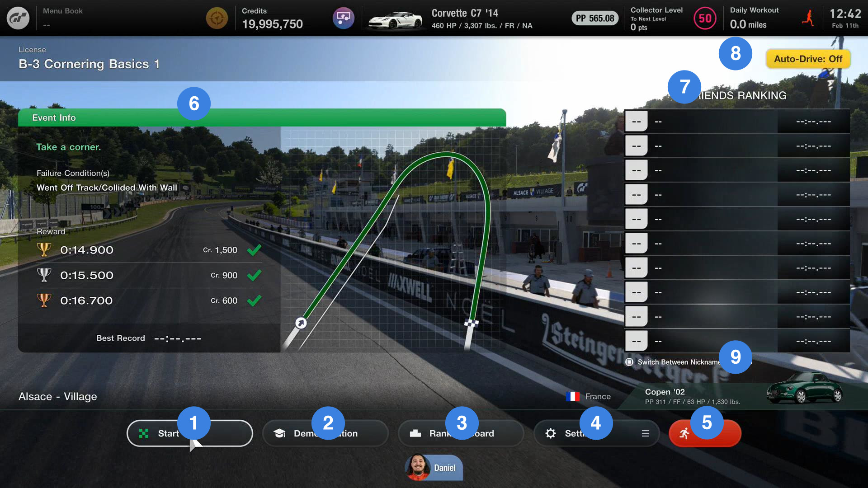This screenshot has width=868, height=488.
Task: Select the Event Info tab header
Action: (262, 117)
